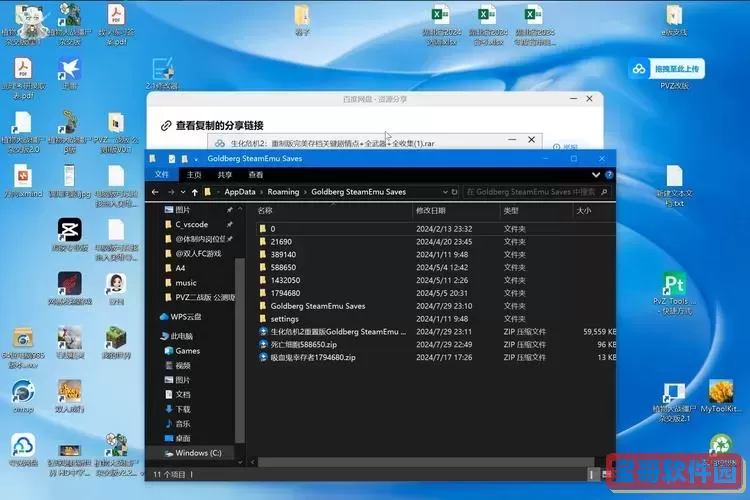Image resolution: width=750 pixels, height=500 pixels.
Task: Unpin 图片 via its pin icon in the navigation pane
Action: pos(230,210)
